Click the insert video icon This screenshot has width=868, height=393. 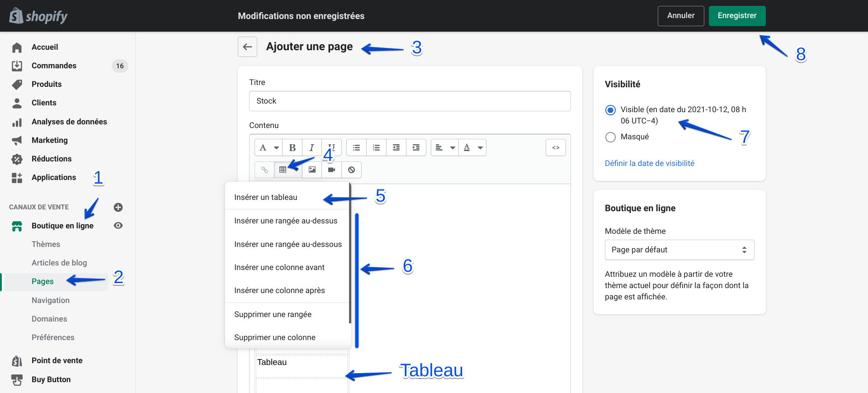[331, 170]
